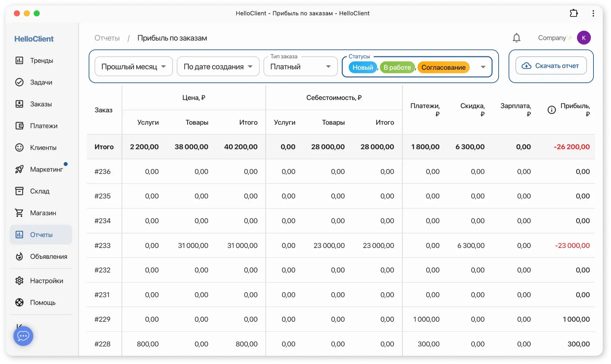Remove the В работе status filter

(x=397, y=67)
